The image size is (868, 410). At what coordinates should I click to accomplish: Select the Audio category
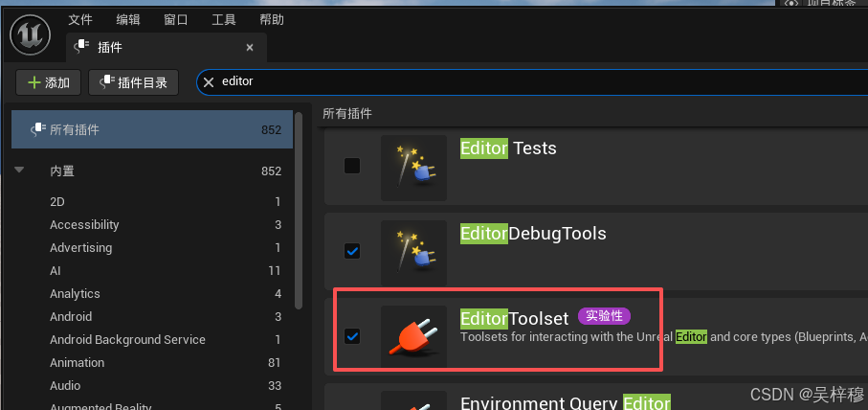click(152, 386)
